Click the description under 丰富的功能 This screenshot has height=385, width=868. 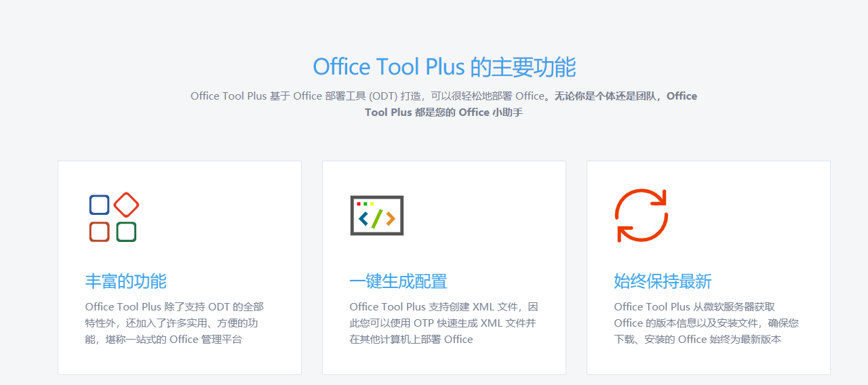[174, 323]
